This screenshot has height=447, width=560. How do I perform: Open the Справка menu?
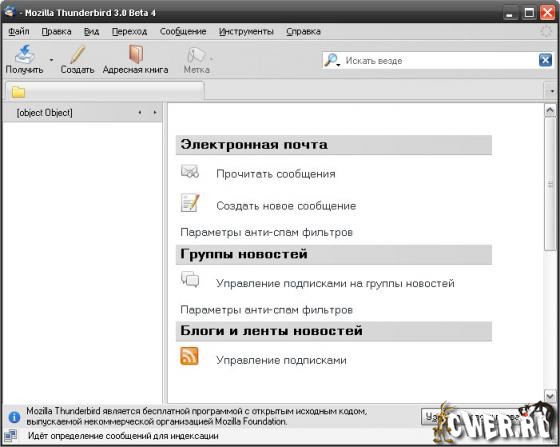tap(303, 31)
